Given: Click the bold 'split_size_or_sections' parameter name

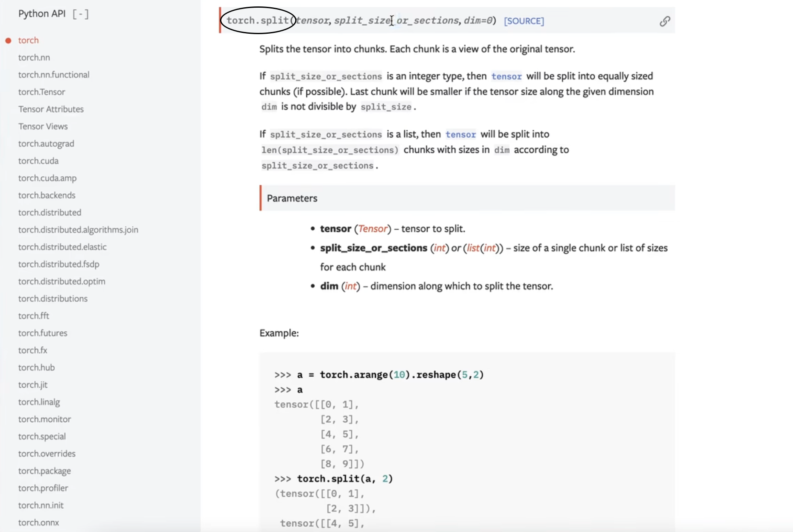Looking at the screenshot, I should point(373,248).
